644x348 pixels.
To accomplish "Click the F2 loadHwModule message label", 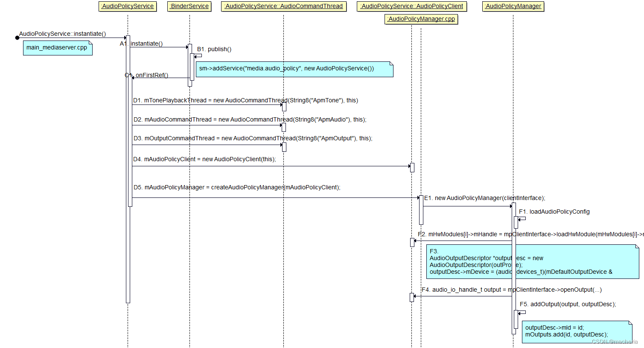I will [530, 234].
